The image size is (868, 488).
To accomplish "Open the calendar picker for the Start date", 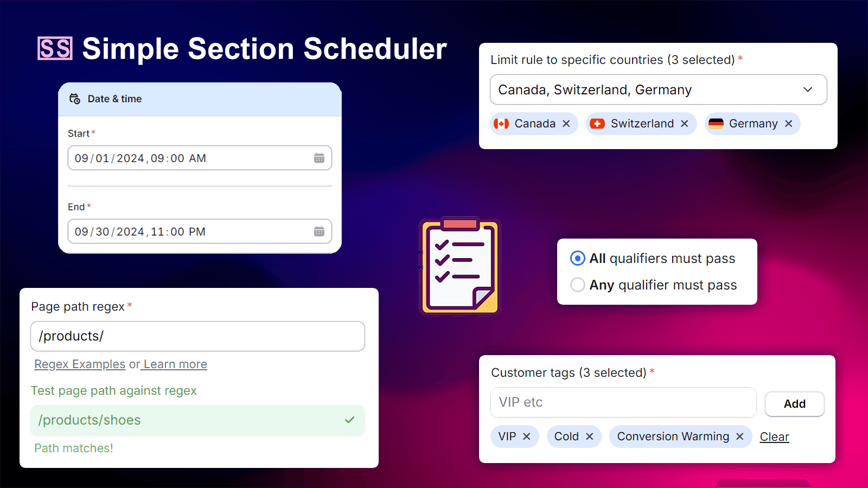I will (320, 158).
